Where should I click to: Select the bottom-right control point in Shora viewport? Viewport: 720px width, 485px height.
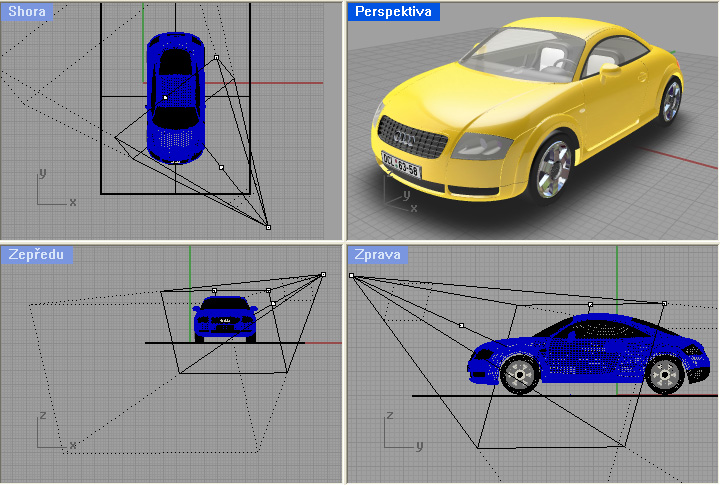268,228
